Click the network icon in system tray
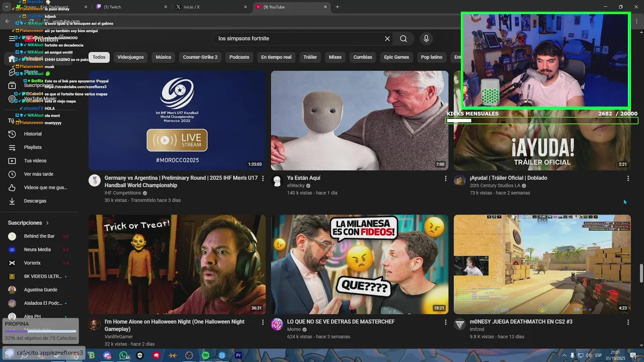644x362 pixels. (580, 355)
